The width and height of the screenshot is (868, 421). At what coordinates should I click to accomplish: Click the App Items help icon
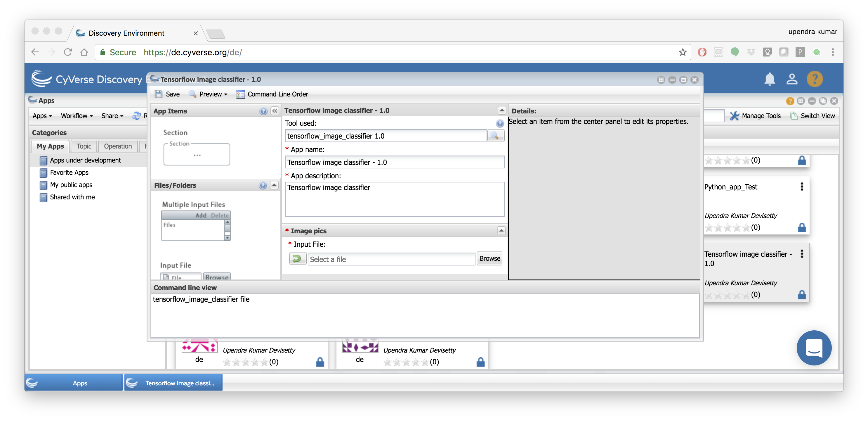point(263,111)
